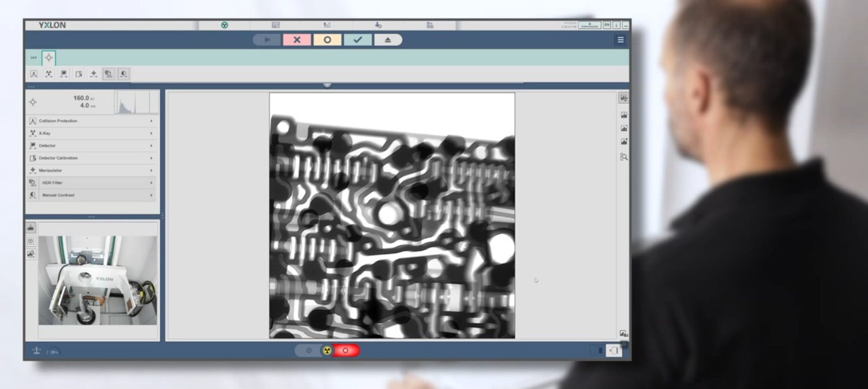
Task: Click magnifier search icon in right sidebar
Action: 624,156
